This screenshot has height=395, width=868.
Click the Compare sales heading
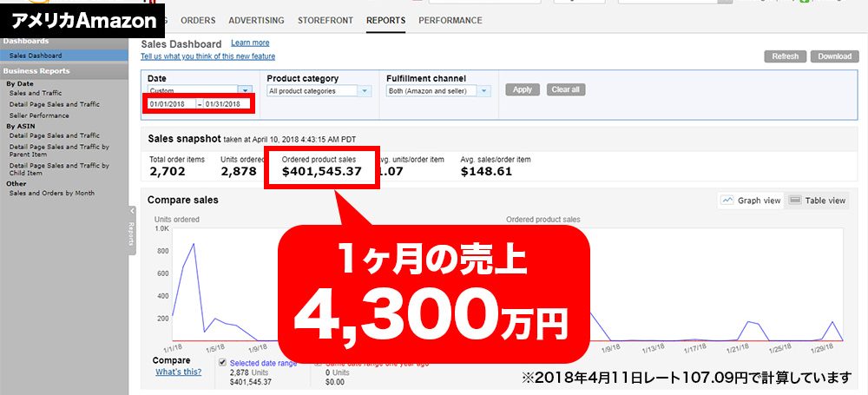tap(183, 200)
